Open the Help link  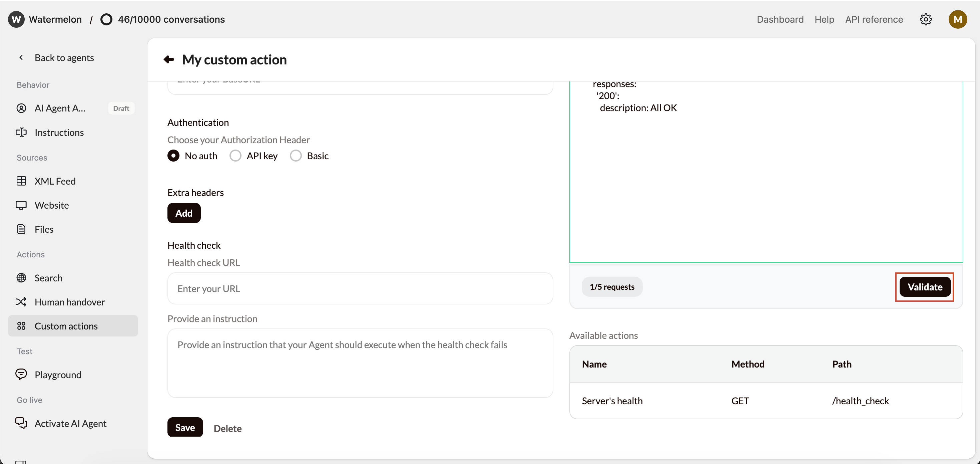coord(824,19)
